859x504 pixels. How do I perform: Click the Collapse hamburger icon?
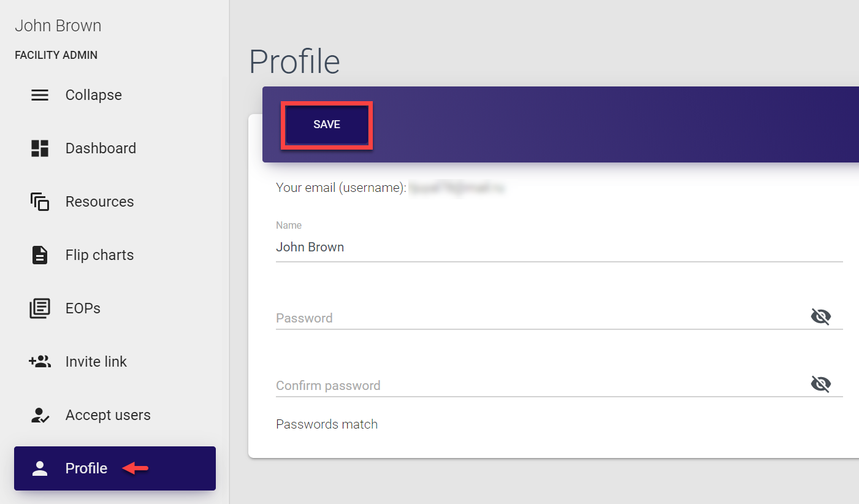(x=40, y=95)
